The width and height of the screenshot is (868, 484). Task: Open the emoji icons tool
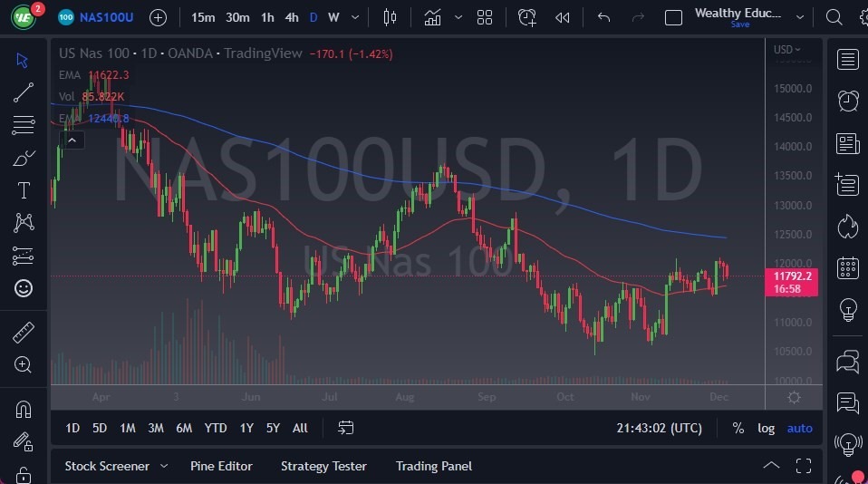[23, 288]
